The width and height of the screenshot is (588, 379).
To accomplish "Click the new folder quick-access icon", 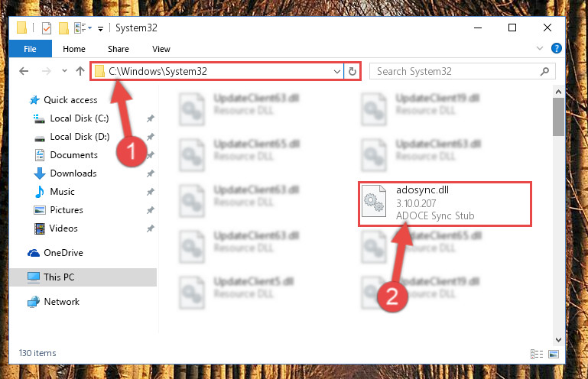I will [x=63, y=28].
